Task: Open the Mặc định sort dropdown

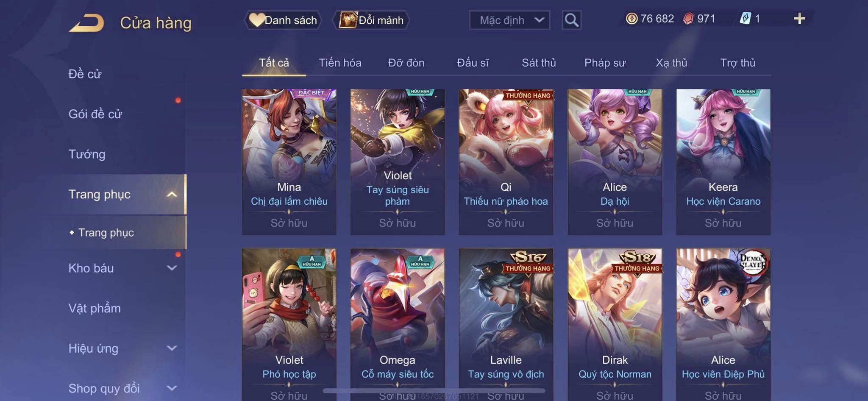Action: tap(509, 20)
